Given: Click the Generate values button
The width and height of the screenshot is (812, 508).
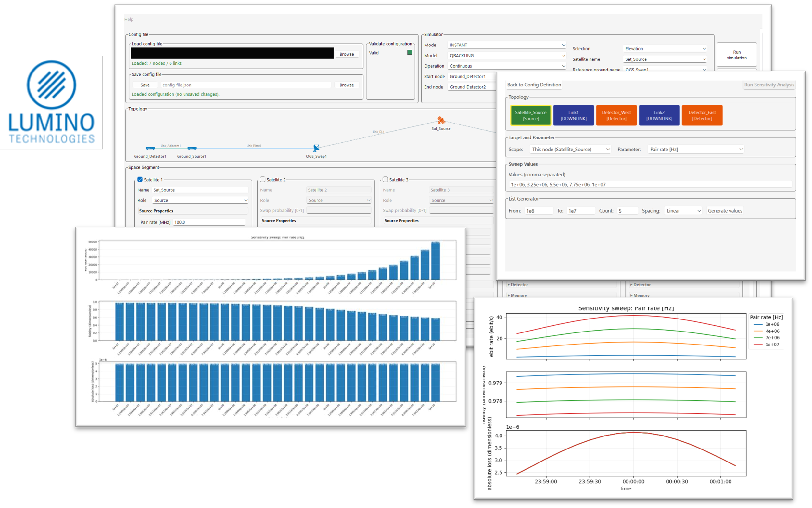Looking at the screenshot, I should [725, 211].
